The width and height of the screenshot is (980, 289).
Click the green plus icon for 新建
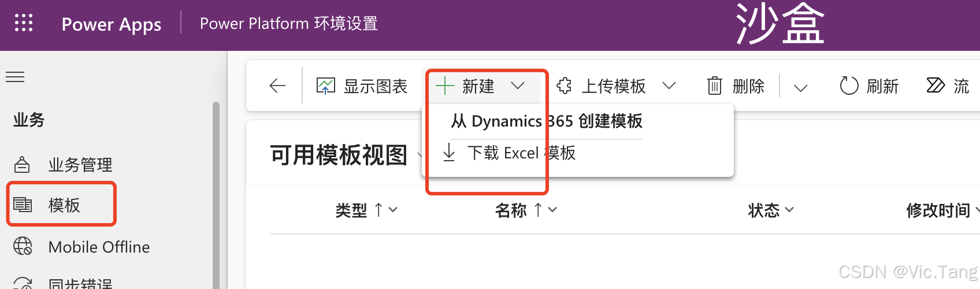coord(444,86)
